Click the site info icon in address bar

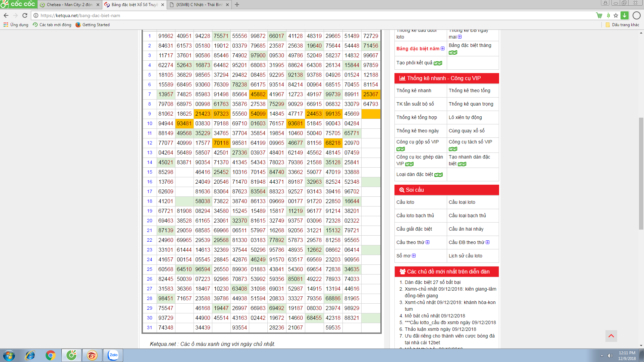point(36,15)
